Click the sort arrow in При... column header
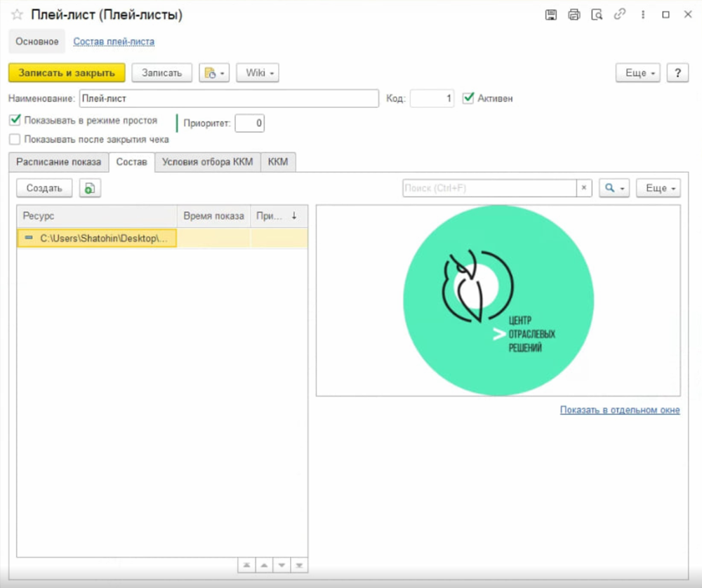This screenshot has height=588, width=702. [294, 215]
